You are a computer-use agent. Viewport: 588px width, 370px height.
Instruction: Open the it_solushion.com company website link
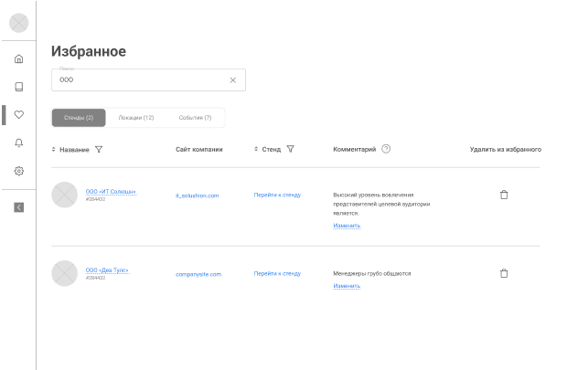pyautogui.click(x=198, y=196)
